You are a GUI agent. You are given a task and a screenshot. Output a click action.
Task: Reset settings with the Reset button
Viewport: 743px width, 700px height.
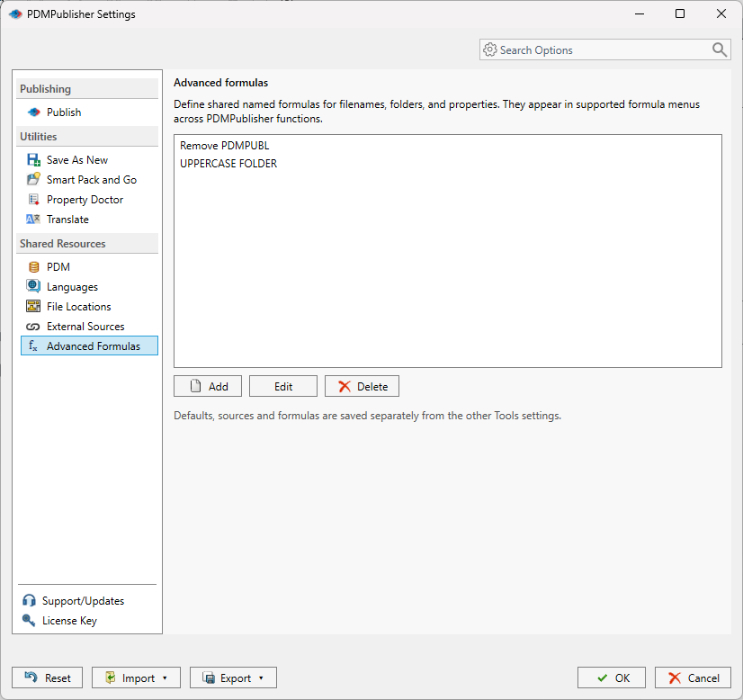[x=48, y=678]
